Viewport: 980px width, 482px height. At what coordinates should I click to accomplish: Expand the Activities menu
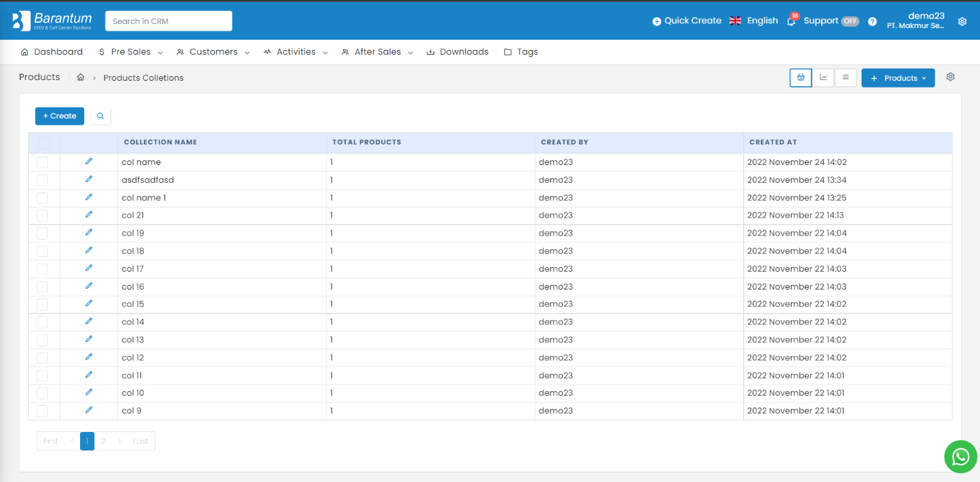click(296, 52)
